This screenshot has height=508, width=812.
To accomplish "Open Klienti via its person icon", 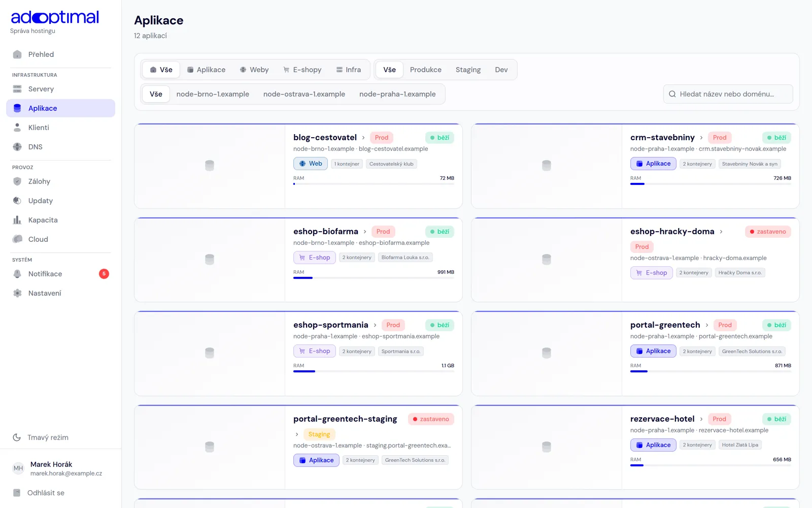I will point(17,128).
